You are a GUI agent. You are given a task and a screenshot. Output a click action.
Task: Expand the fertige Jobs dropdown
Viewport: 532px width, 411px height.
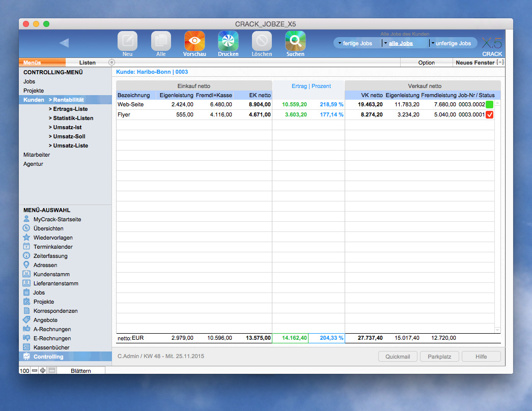[357, 44]
